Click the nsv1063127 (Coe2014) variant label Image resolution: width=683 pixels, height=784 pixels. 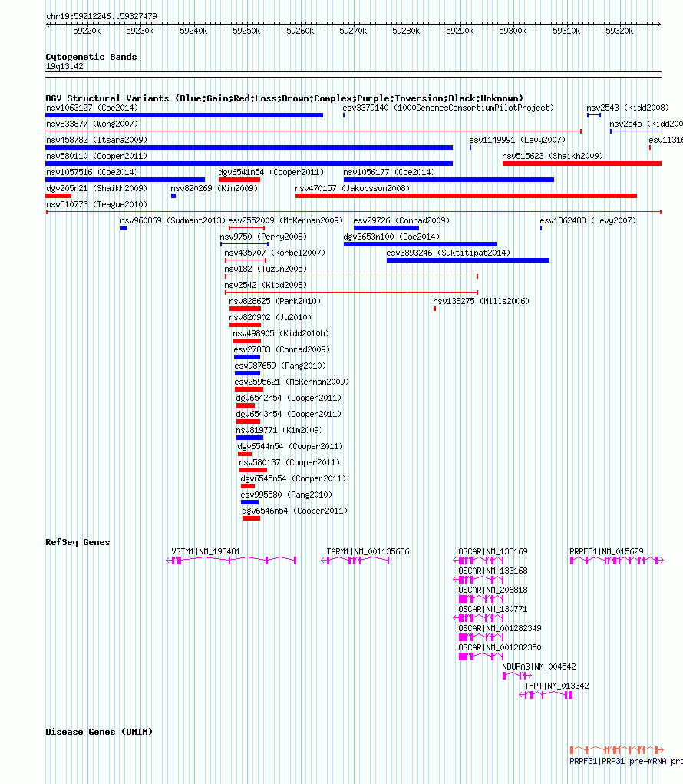coord(92,108)
